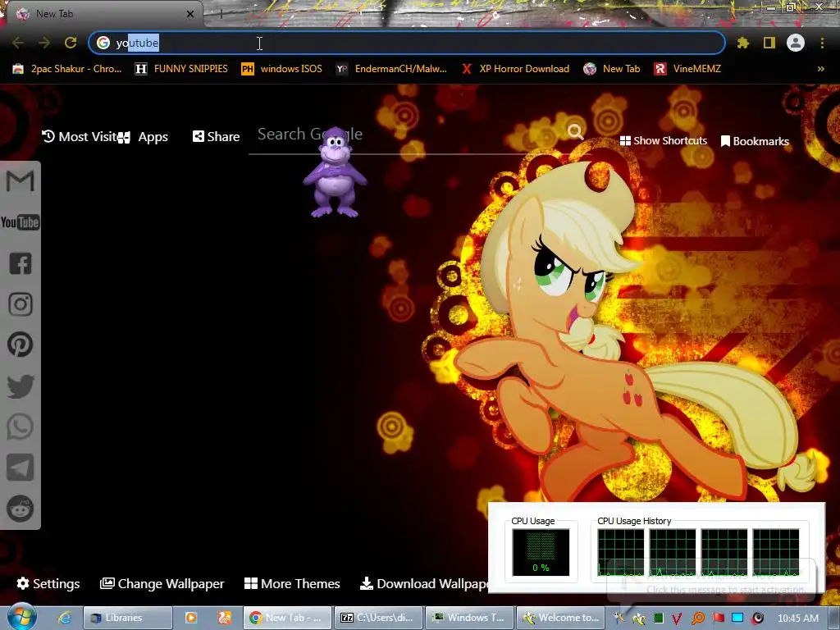
Task: Reload the current page
Action: point(71,43)
